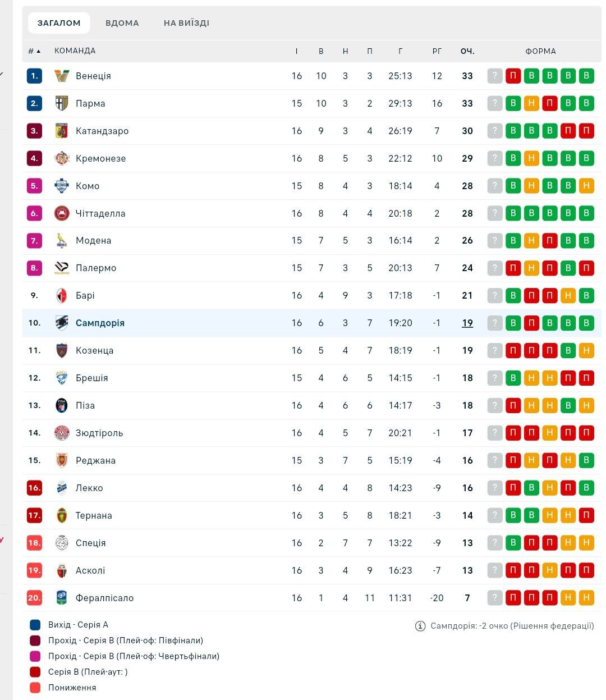Click the info icon beside Sampdoria penalty note
The width and height of the screenshot is (606, 700).
[x=420, y=626]
